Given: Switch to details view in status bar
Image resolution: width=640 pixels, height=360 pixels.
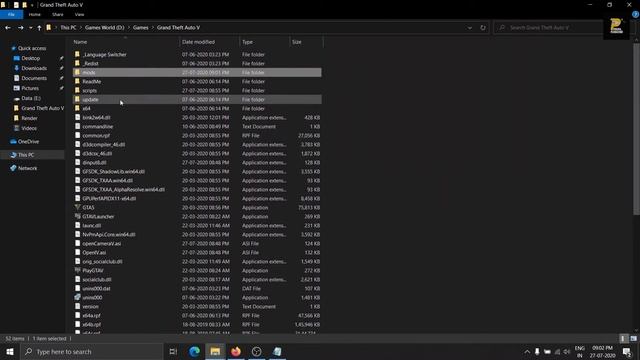Looking at the screenshot, I should point(623,338).
